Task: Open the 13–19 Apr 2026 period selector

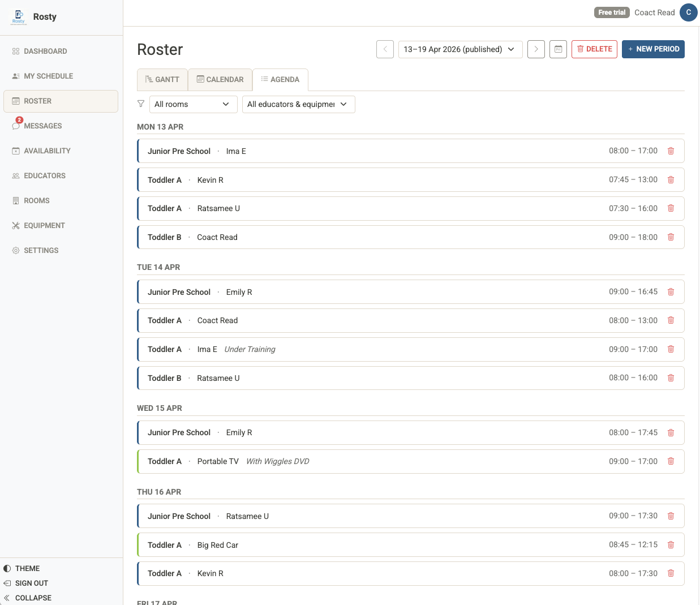Action: pos(459,49)
